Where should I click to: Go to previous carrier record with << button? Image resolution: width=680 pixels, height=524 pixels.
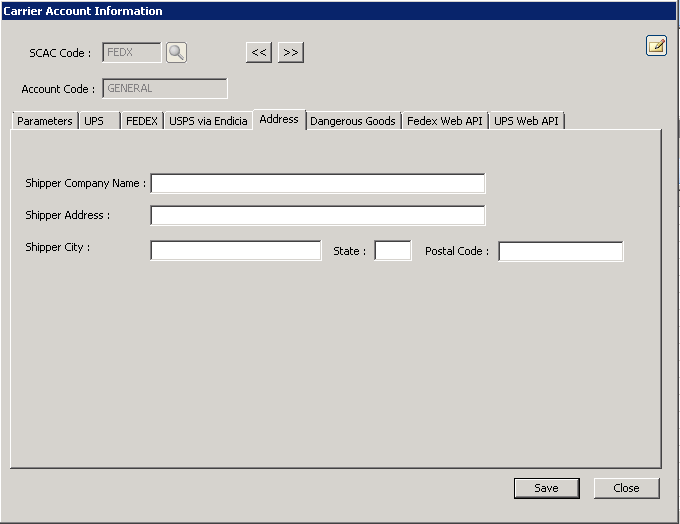(259, 53)
